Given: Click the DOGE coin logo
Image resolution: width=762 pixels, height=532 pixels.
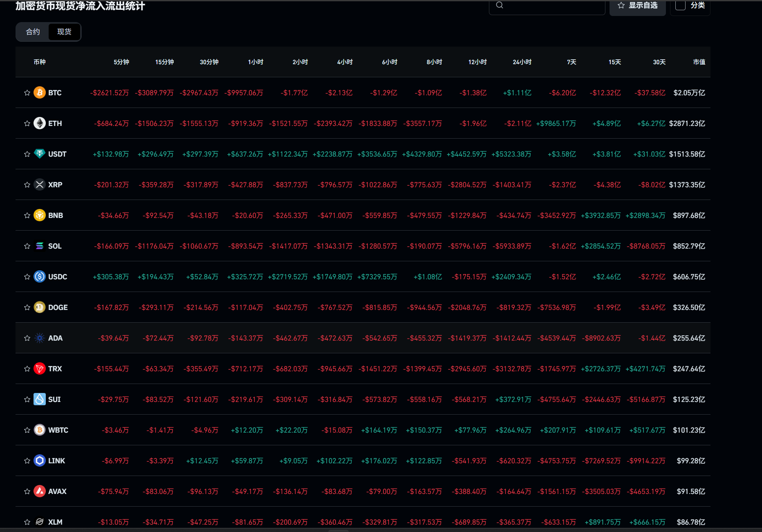Looking at the screenshot, I should pos(40,308).
